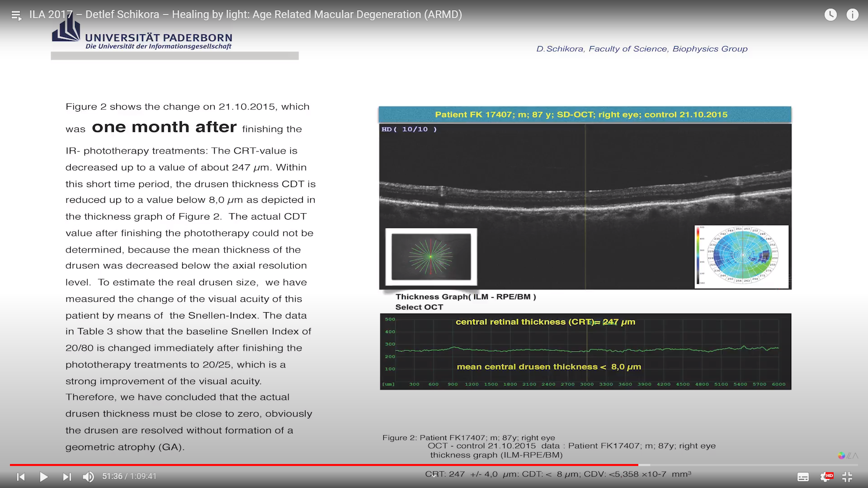Click the Watch Later clock icon

point(830,15)
